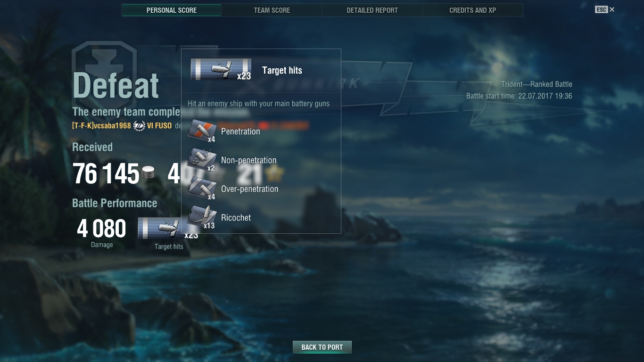
Task: Click the Back to Port button
Action: pos(322,347)
